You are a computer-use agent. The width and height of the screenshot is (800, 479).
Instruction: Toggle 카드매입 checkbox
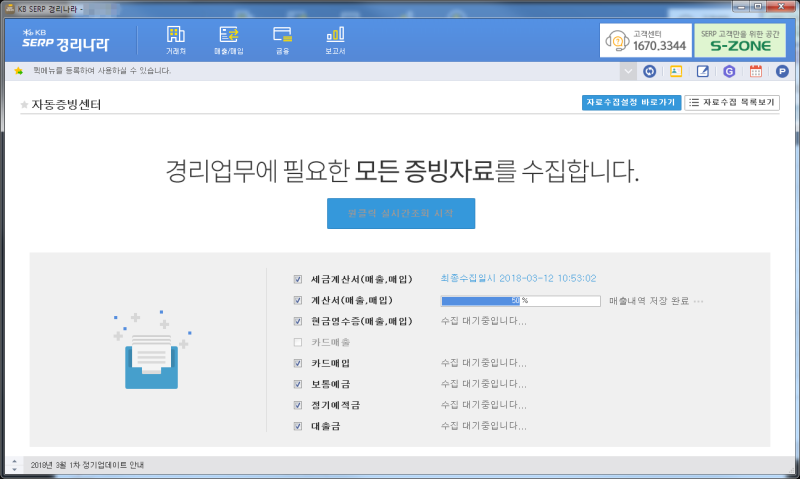click(298, 363)
